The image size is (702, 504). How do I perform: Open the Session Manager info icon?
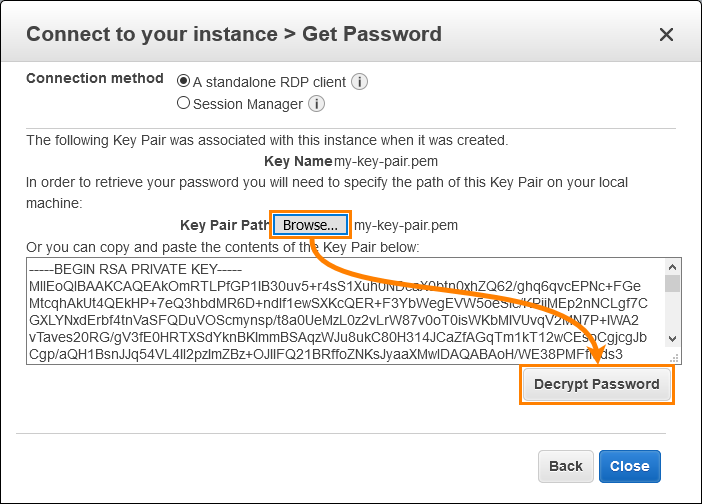point(316,104)
